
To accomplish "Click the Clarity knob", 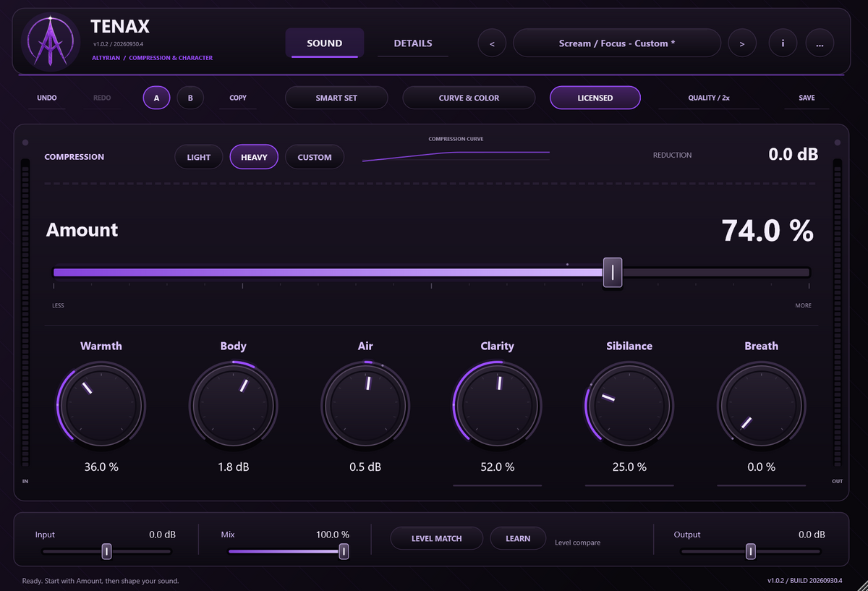I will [x=497, y=404].
